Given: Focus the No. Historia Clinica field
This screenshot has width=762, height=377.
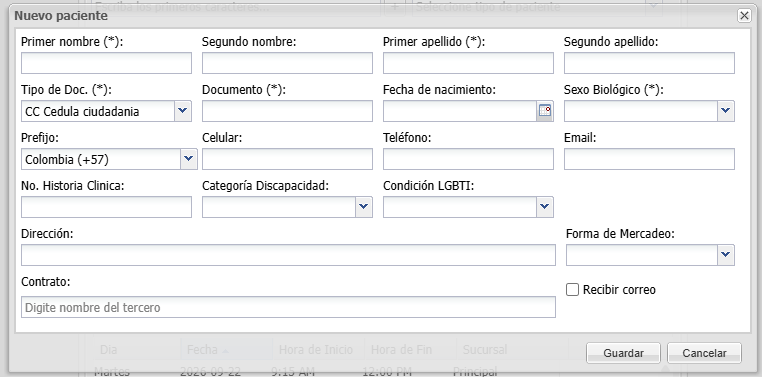Looking at the screenshot, I should tap(106, 207).
